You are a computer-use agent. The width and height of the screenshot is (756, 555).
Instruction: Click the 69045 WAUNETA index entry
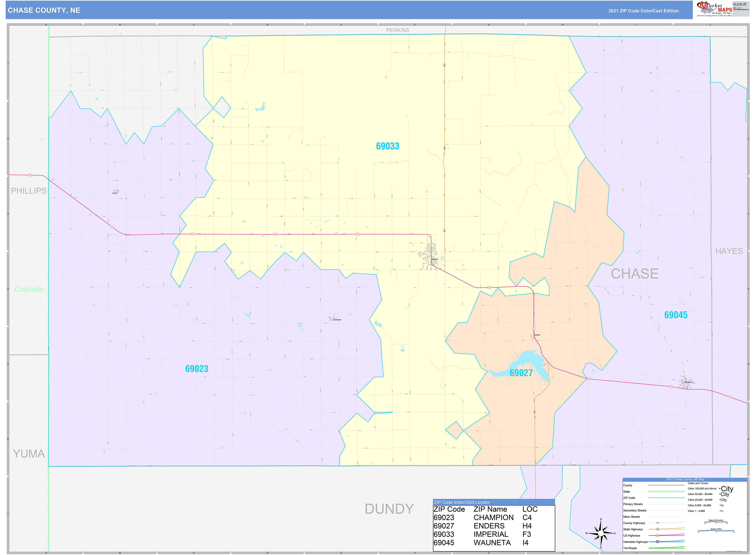coord(470,543)
